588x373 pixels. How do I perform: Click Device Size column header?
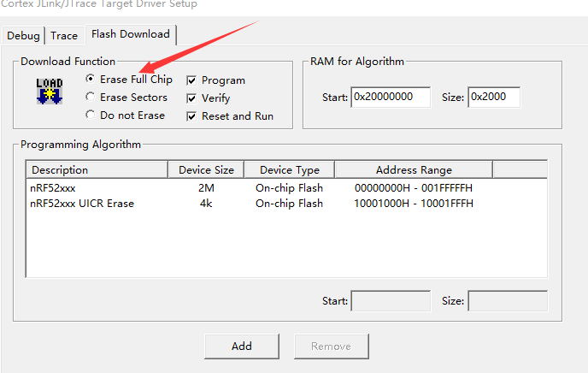206,170
